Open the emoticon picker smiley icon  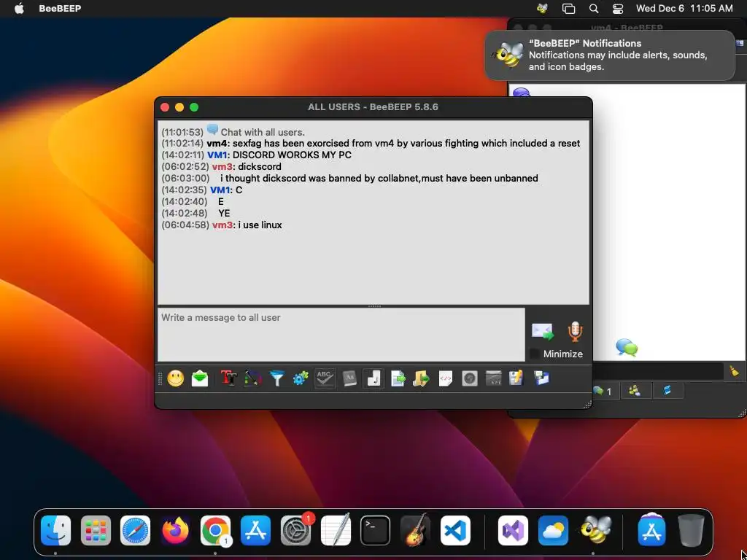pyautogui.click(x=175, y=378)
